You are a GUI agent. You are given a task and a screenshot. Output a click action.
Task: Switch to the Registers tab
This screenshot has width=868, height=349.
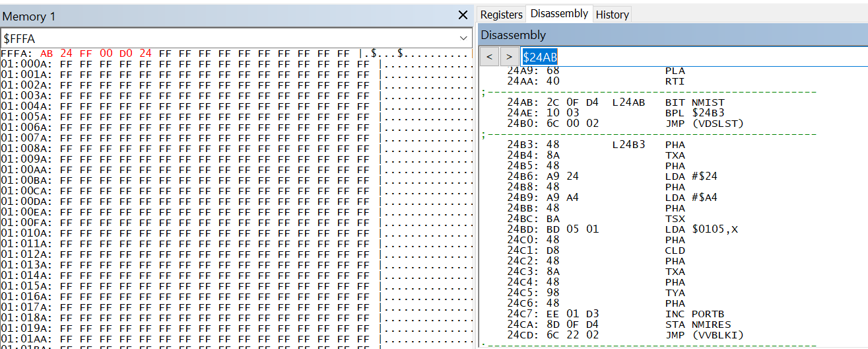501,15
